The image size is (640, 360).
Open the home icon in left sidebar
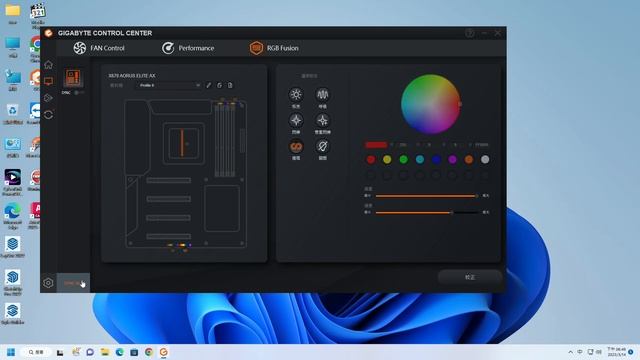tap(49, 64)
